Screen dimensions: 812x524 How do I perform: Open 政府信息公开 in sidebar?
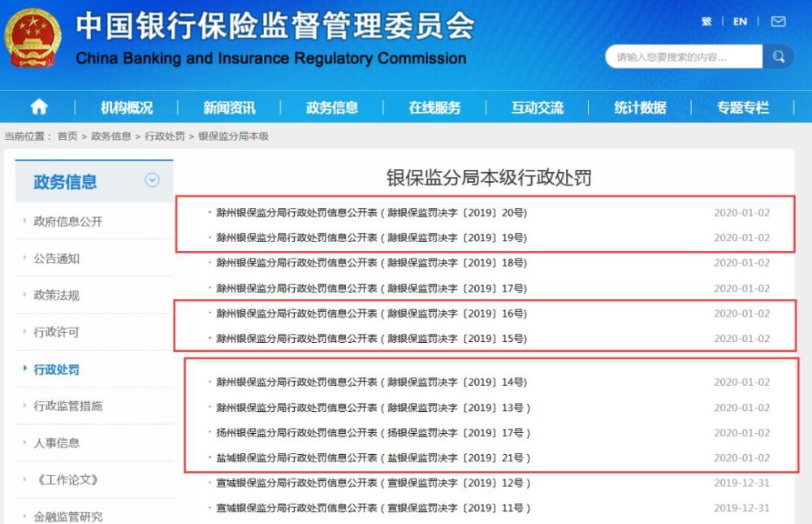tap(68, 221)
